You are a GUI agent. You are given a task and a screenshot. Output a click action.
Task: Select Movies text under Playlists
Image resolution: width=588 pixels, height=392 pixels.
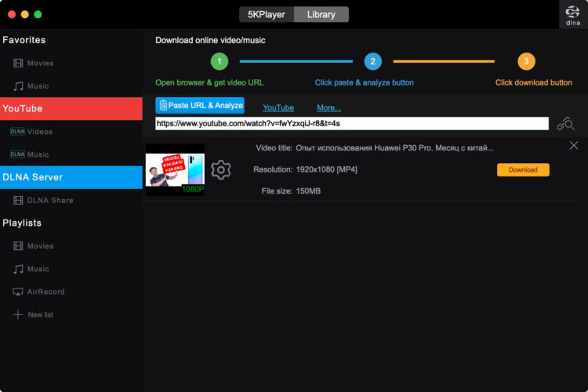[41, 246]
